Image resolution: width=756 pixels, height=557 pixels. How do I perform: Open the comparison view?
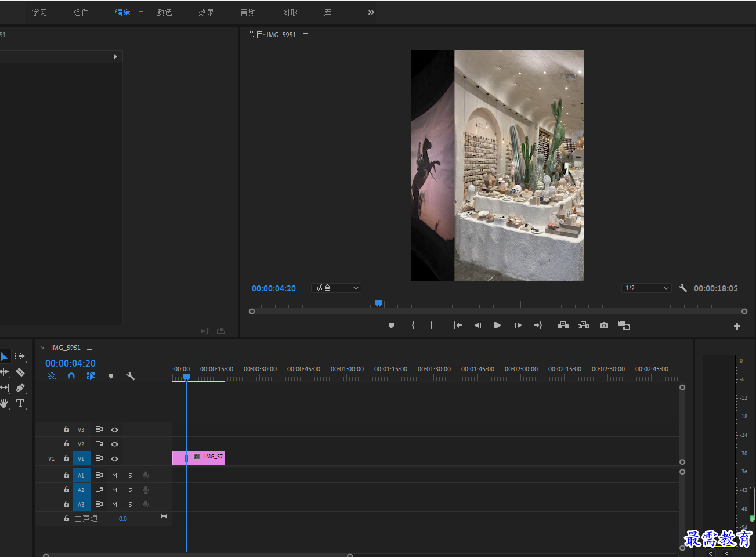[624, 325]
